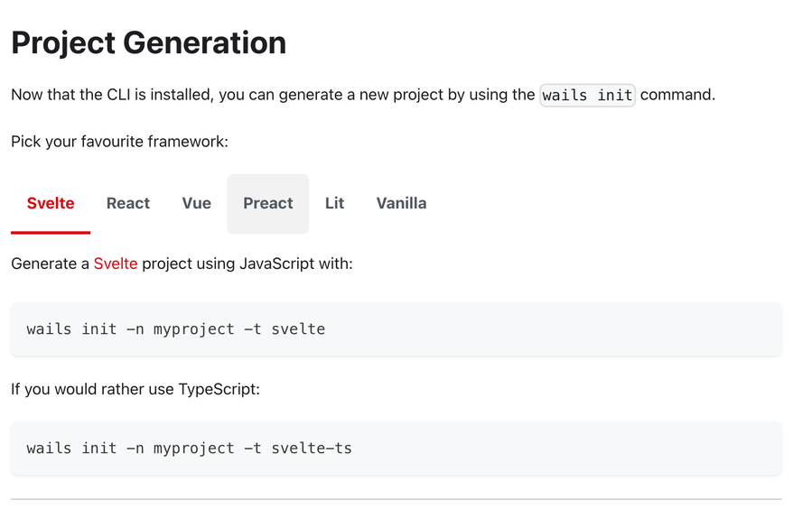Click the Project Generation heading
Screen dimensions: 812x519
148,42
